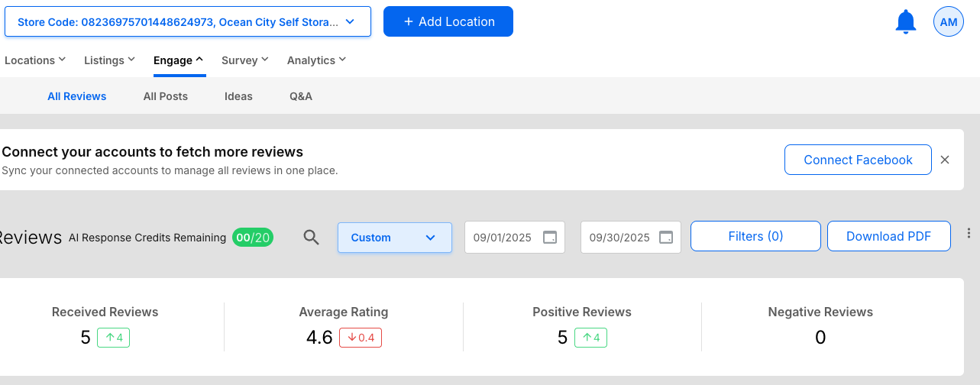Open the Survey menu
Image resolution: width=980 pixels, height=385 pixels.
[244, 60]
